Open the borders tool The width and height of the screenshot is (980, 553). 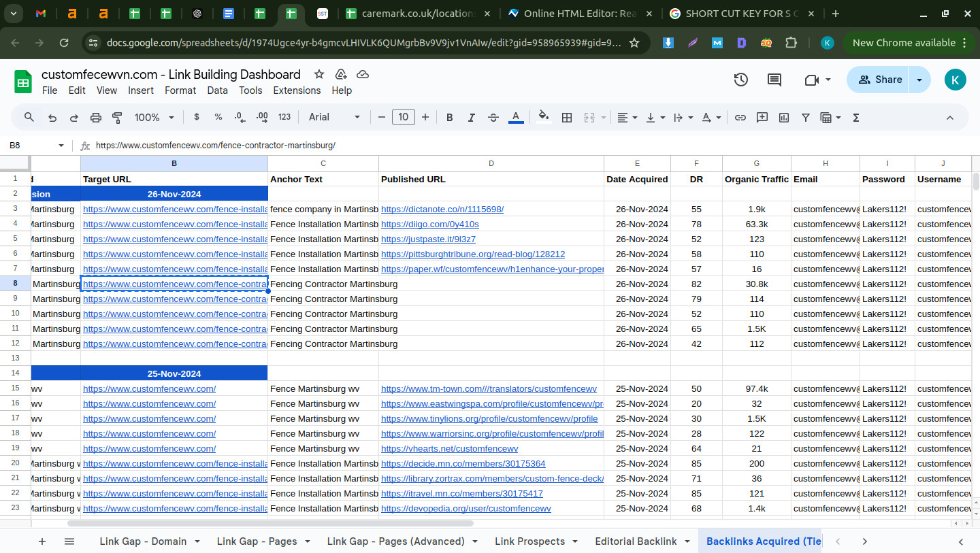click(x=566, y=117)
